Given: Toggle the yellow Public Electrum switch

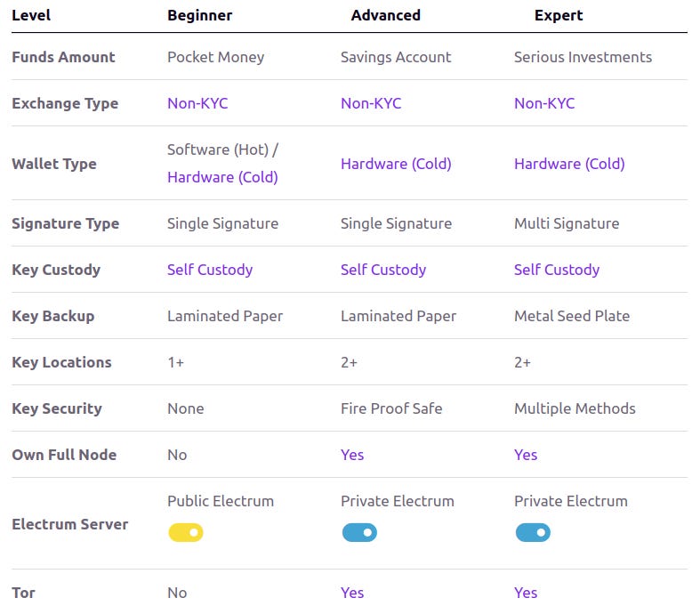Looking at the screenshot, I should [x=186, y=532].
